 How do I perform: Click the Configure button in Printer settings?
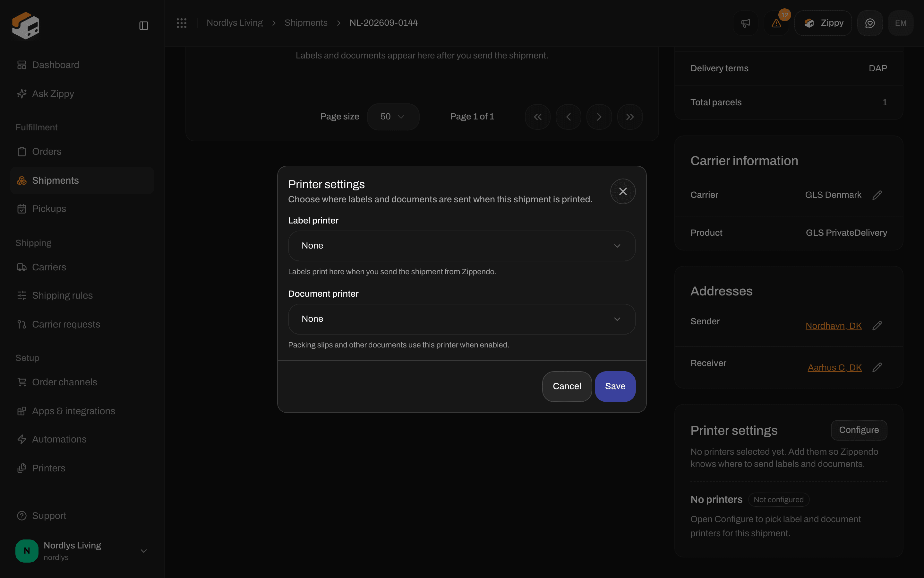(859, 430)
